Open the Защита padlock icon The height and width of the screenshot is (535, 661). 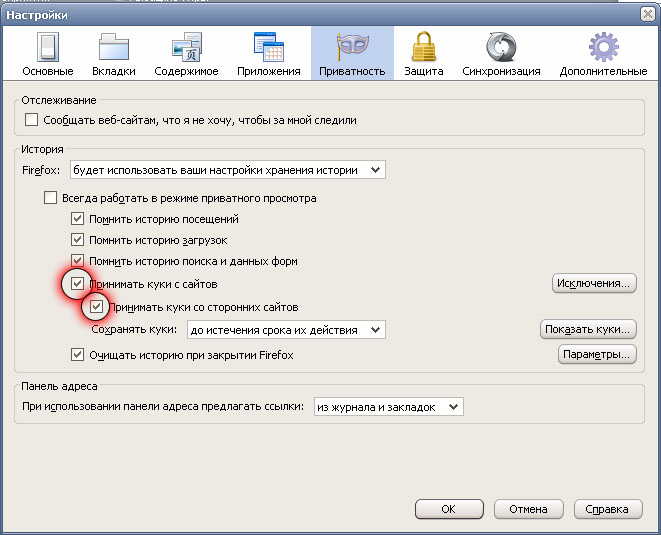click(x=424, y=49)
